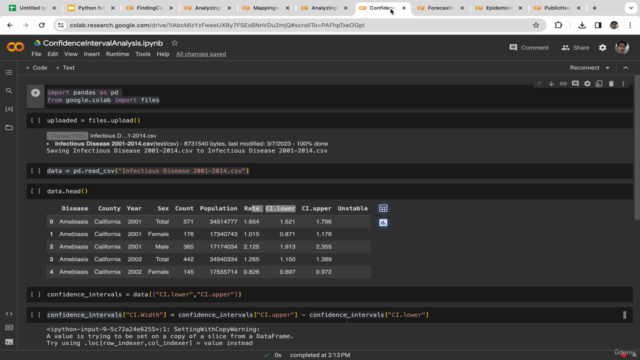Viewport: 640px width, 360px height.
Task: Click the browser address bar URL
Action: coord(217,25)
